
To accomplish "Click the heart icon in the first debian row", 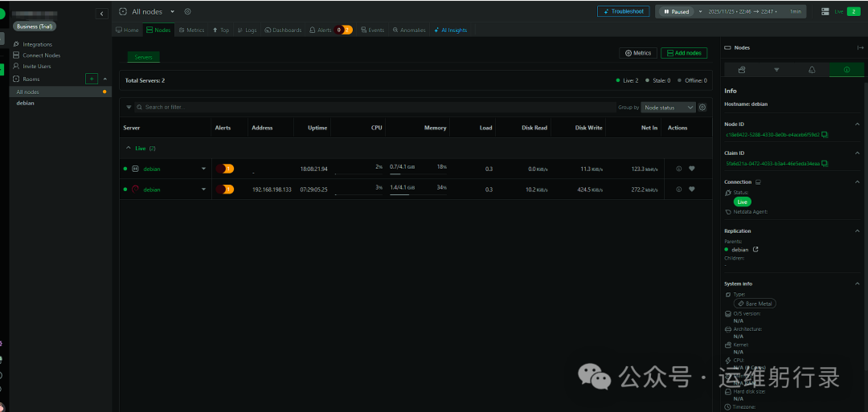I will [691, 169].
